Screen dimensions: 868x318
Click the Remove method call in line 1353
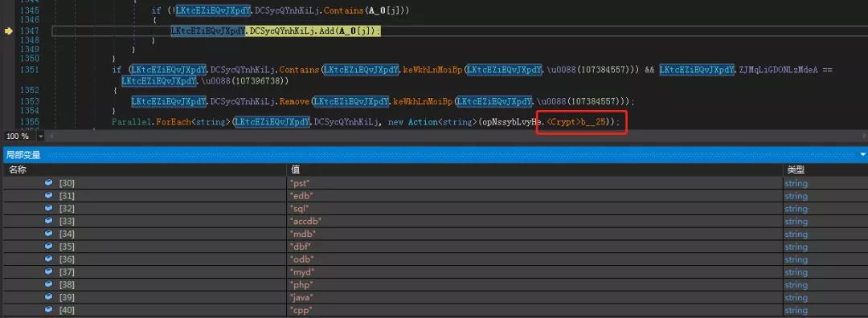click(294, 101)
